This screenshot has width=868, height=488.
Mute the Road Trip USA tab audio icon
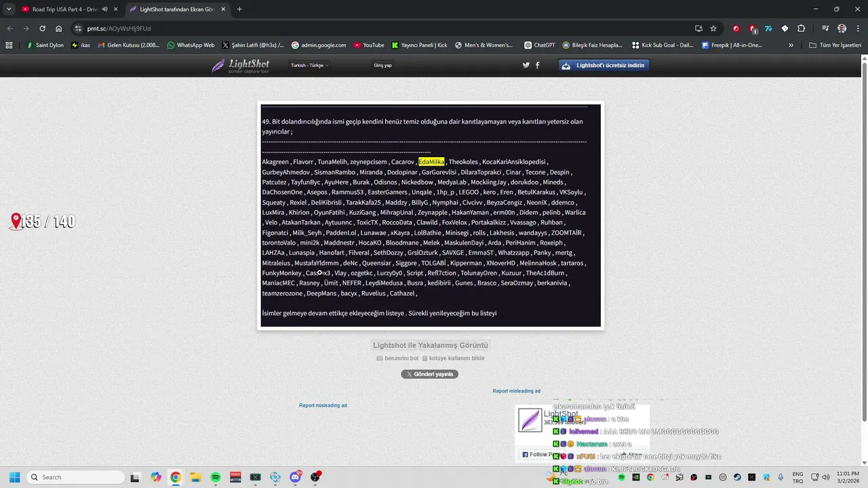coord(105,9)
